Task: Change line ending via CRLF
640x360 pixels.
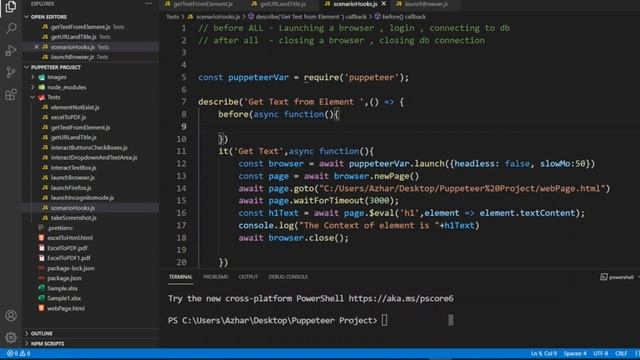Action: (x=621, y=353)
